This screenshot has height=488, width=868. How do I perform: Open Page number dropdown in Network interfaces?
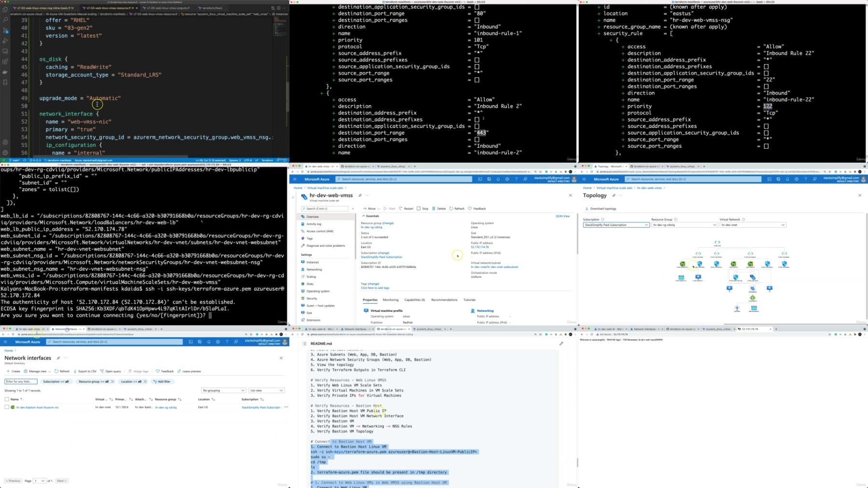(40, 481)
